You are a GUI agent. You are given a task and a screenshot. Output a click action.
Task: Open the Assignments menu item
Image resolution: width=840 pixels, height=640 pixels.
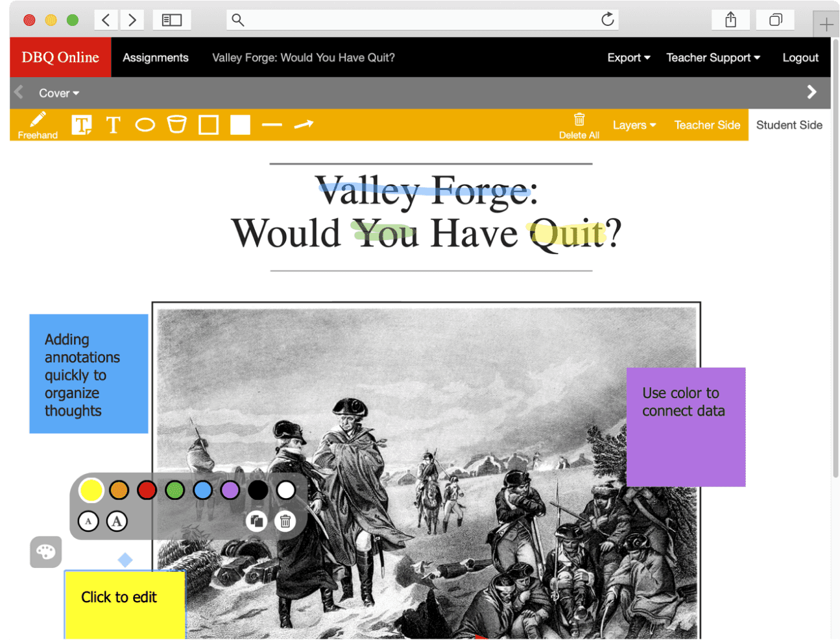coord(156,58)
